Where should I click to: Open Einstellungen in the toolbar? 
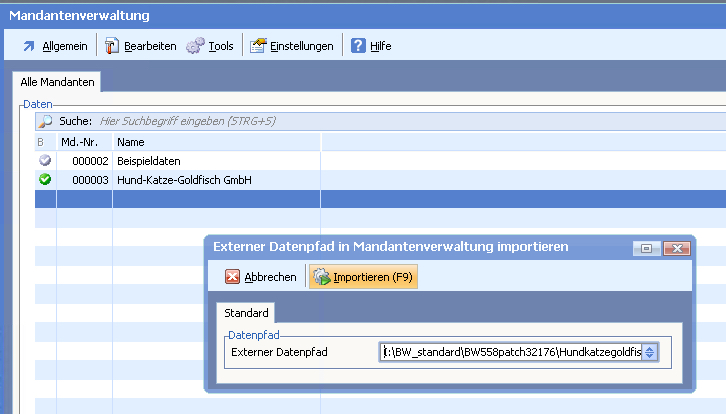pos(259,46)
